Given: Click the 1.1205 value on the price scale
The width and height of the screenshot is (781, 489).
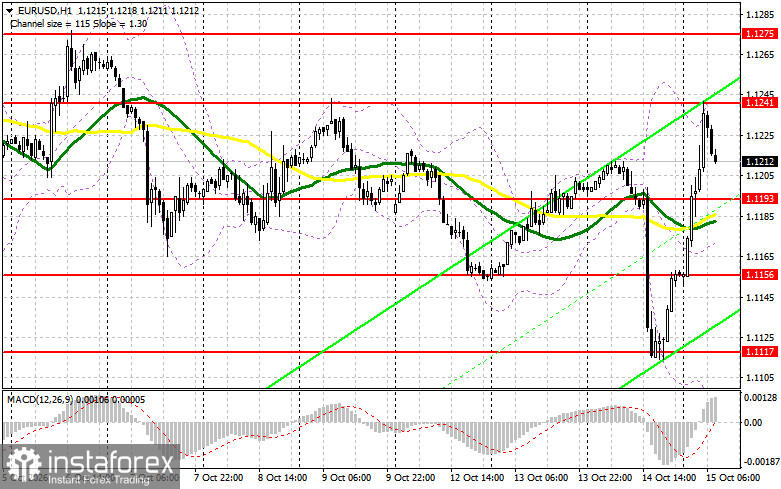Looking at the screenshot, I should (760, 176).
